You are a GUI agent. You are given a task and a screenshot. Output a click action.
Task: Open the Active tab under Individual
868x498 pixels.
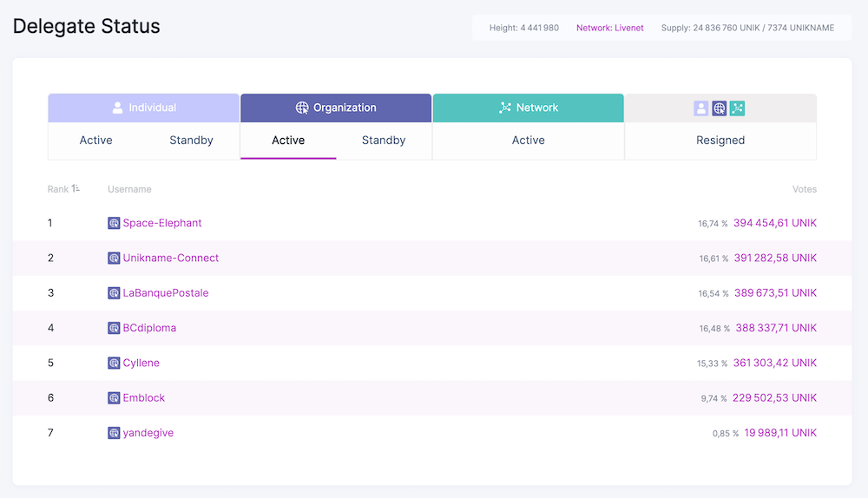click(95, 141)
